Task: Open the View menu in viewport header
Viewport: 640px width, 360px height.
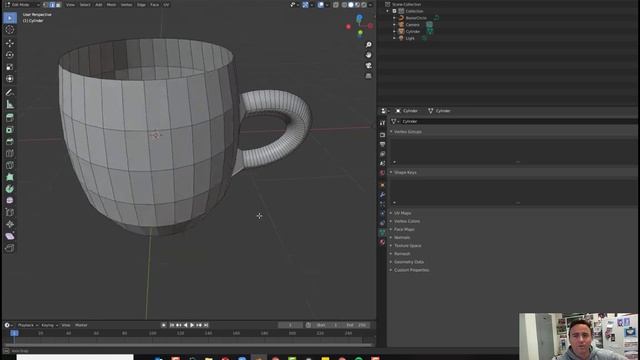Action: click(70, 5)
